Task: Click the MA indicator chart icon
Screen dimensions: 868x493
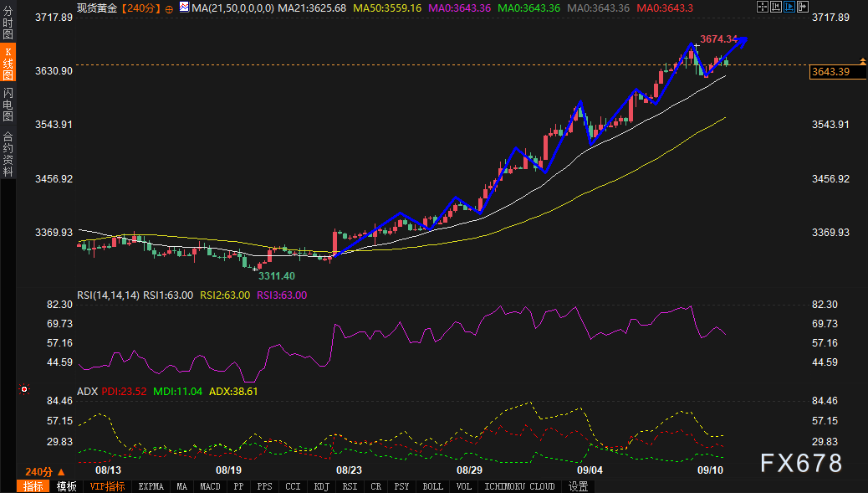Action: pos(184,8)
